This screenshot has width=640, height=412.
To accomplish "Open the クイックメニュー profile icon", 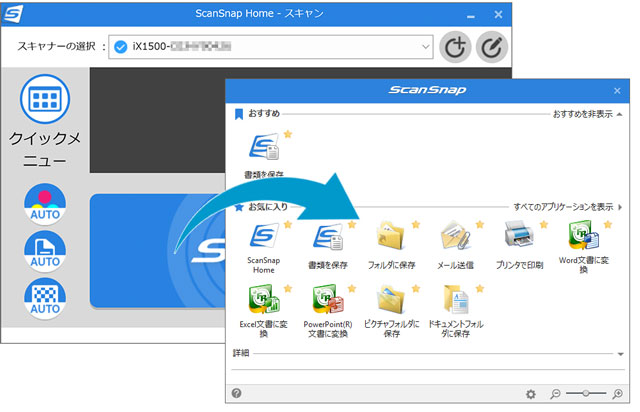I will 45,99.
